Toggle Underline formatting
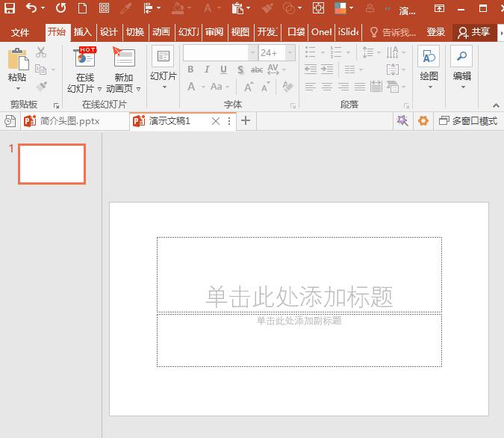 tap(223, 70)
